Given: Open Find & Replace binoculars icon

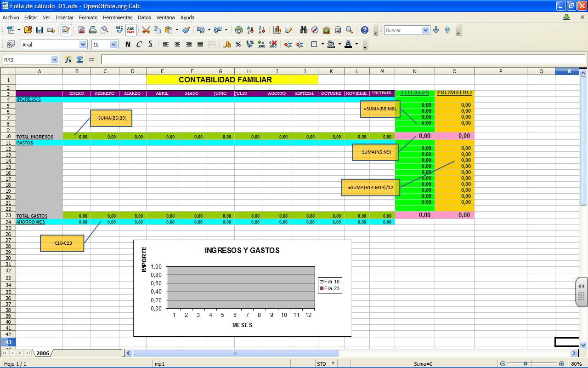Looking at the screenshot, I should click(303, 30).
